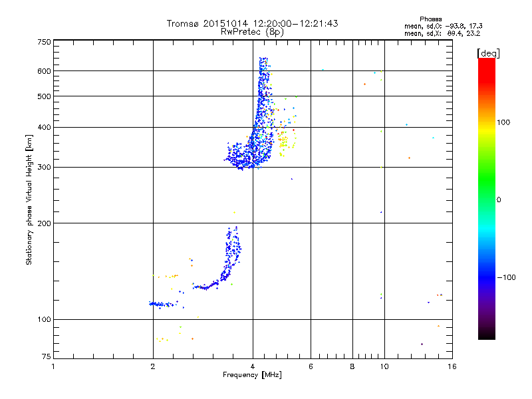Image resolution: width=532 pixels, height=399 pixels.
Task: Click the 'Phases' header label
Action: tap(430, 19)
